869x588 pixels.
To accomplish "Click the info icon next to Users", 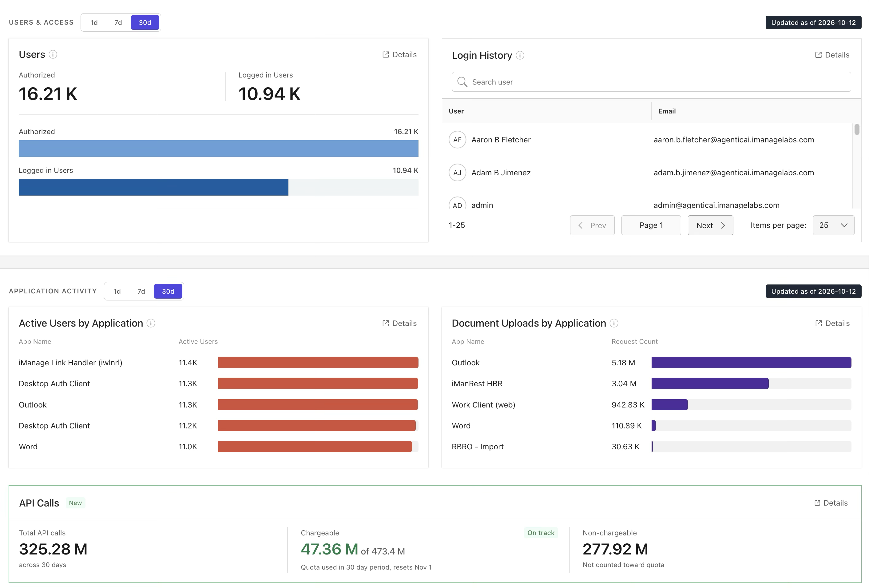I will [x=53, y=55].
